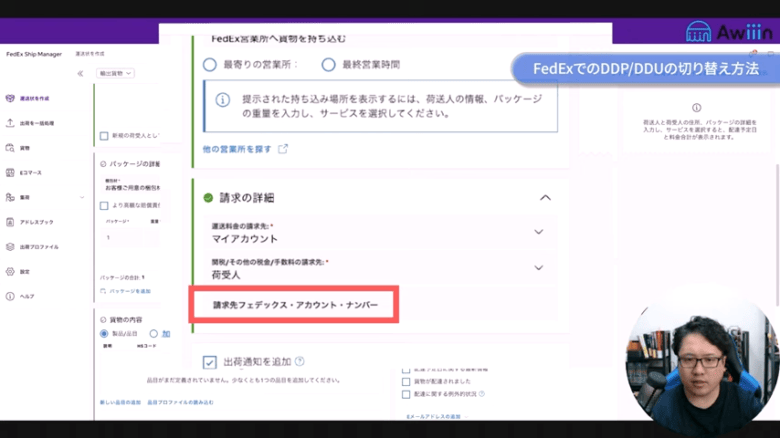Open the 梱包材 お客様ご用意の梱包材 dropdown
Image resolution: width=780 pixels, height=438 pixels.
pos(132,184)
